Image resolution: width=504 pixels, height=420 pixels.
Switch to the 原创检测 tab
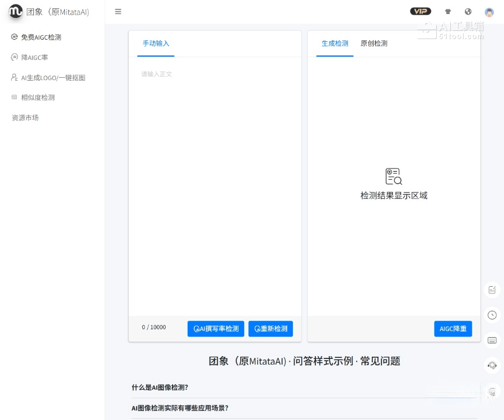tap(374, 44)
